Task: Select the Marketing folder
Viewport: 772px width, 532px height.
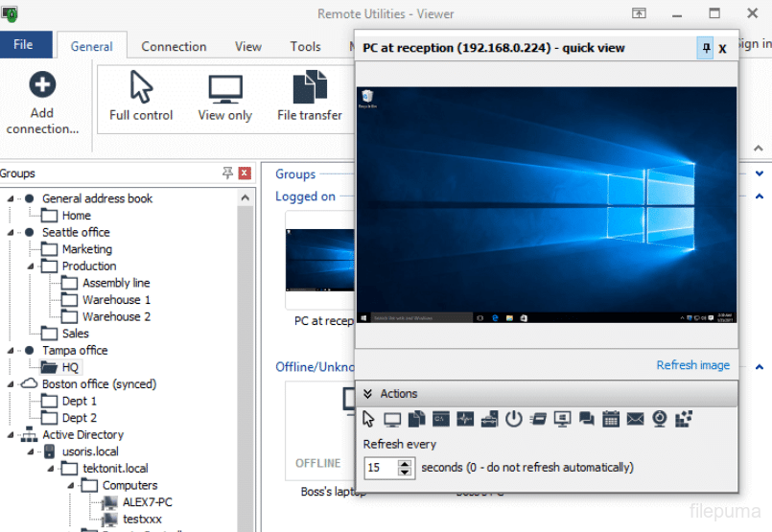Action: (87, 249)
